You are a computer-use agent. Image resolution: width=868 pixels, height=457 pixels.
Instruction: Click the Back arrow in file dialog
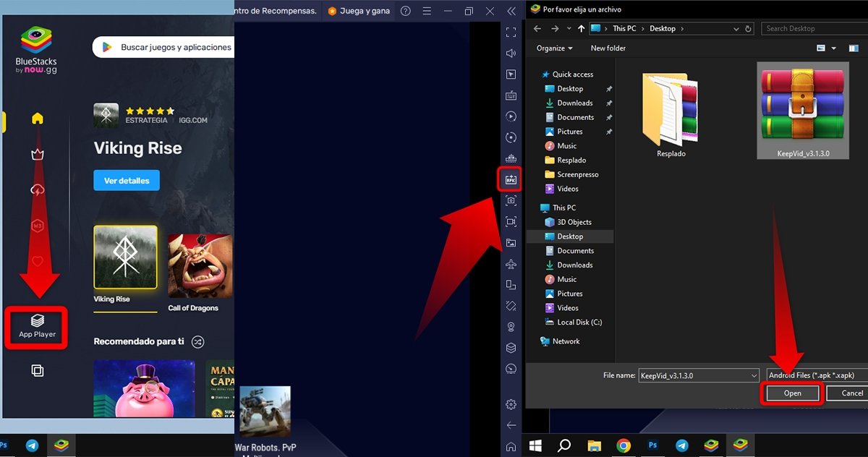click(537, 29)
